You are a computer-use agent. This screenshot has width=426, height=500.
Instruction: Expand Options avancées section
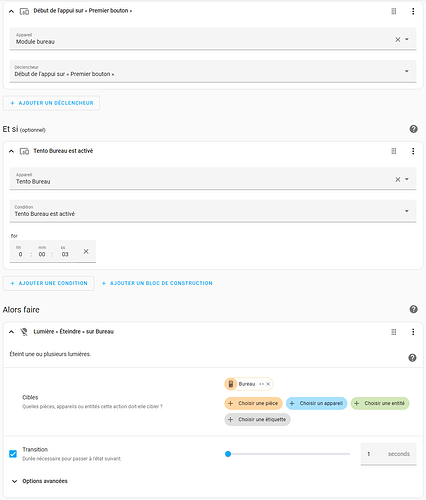40,481
